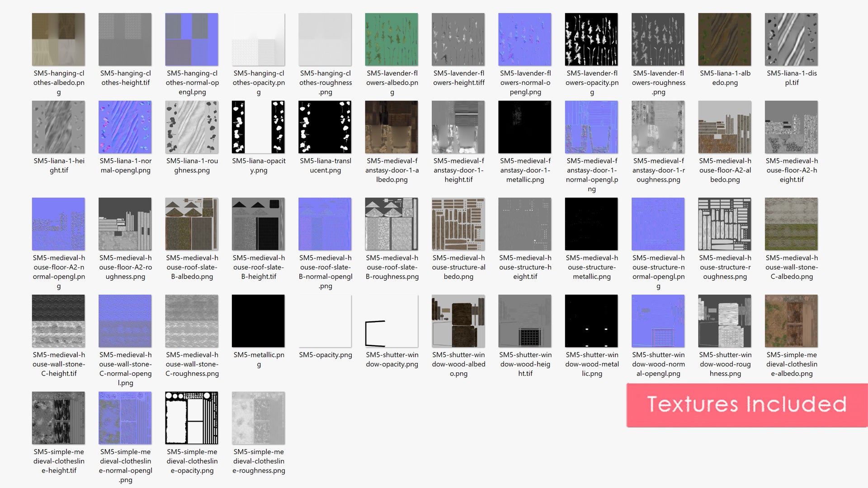Viewport: 868px width, 488px height.
Task: Select the SM5-opacity.png white thumbnail
Action: [325, 321]
